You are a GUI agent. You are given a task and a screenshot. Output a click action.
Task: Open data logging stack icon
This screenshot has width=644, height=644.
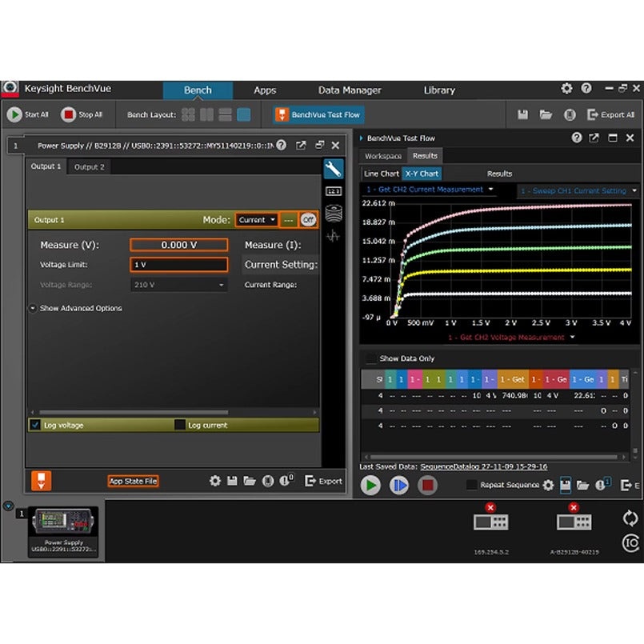[x=333, y=213]
